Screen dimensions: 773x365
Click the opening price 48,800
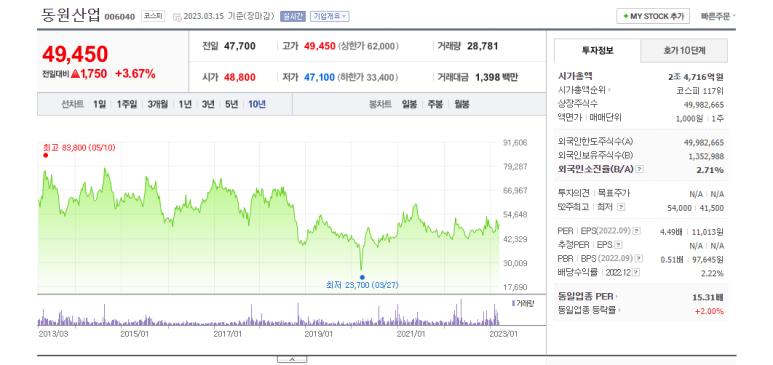click(240, 77)
